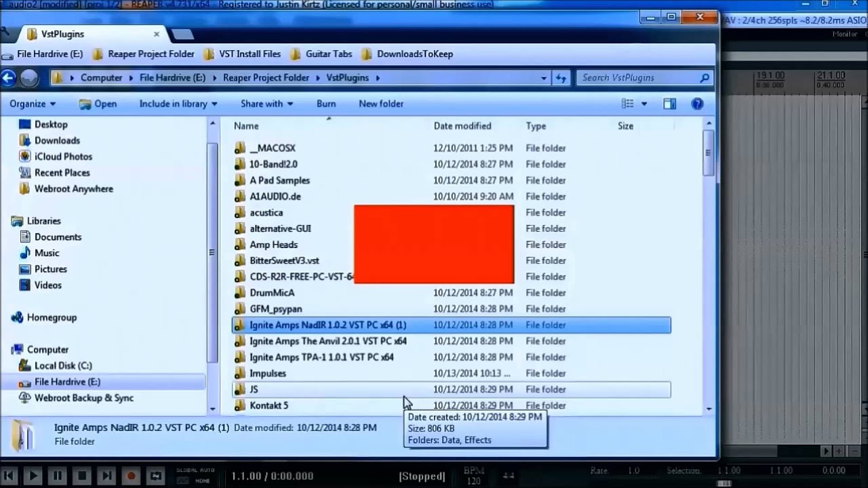Expand the address bar history dropdown
This screenshot has height=488, width=868.
543,78
